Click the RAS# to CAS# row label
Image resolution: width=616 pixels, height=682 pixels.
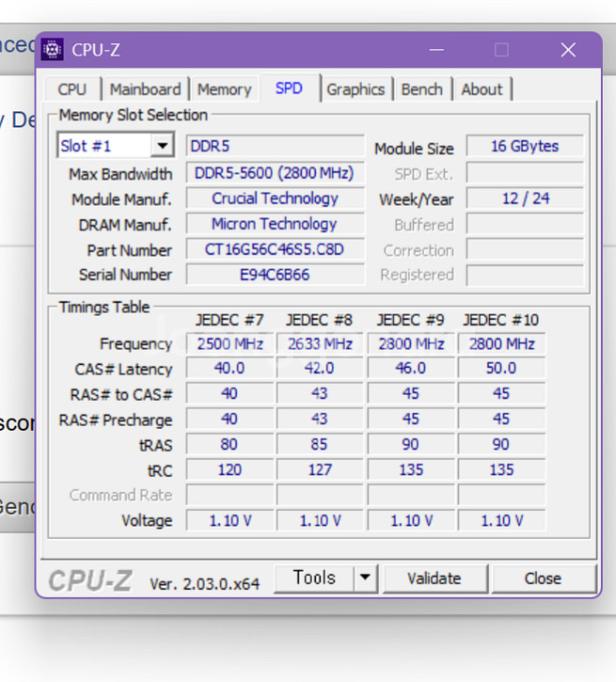[121, 394]
